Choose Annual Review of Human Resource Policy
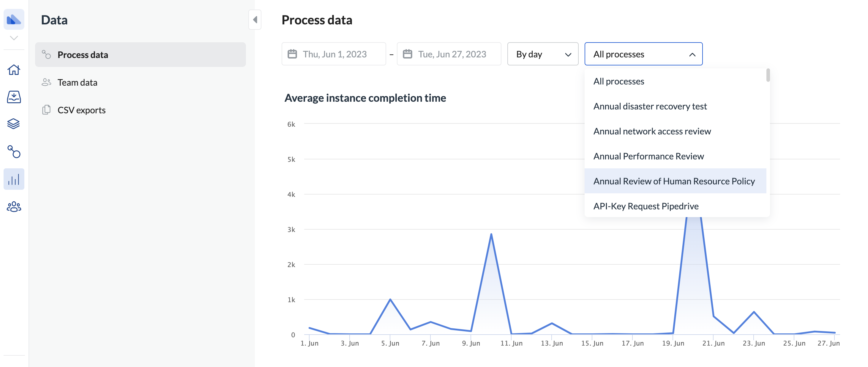Screen dimensions: 868x367 [x=674, y=181]
